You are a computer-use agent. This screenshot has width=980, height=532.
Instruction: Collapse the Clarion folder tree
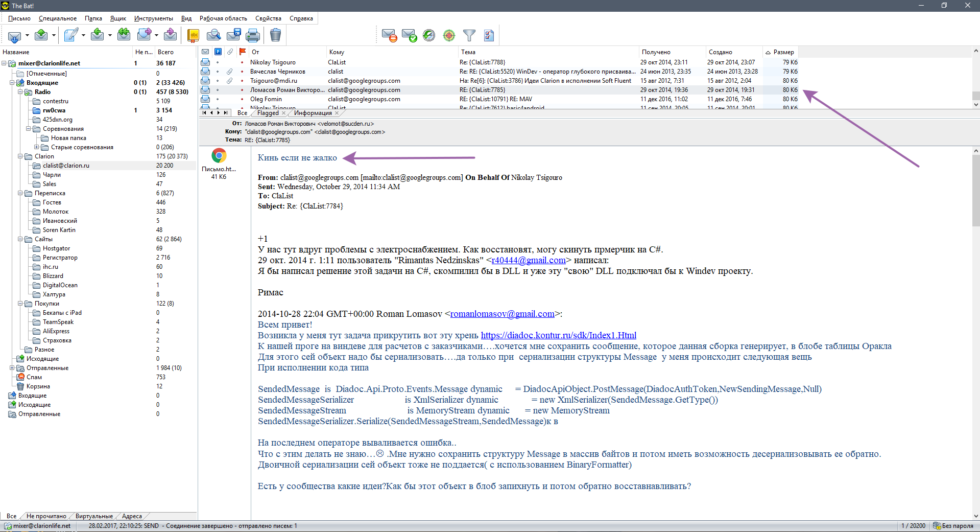coord(20,156)
